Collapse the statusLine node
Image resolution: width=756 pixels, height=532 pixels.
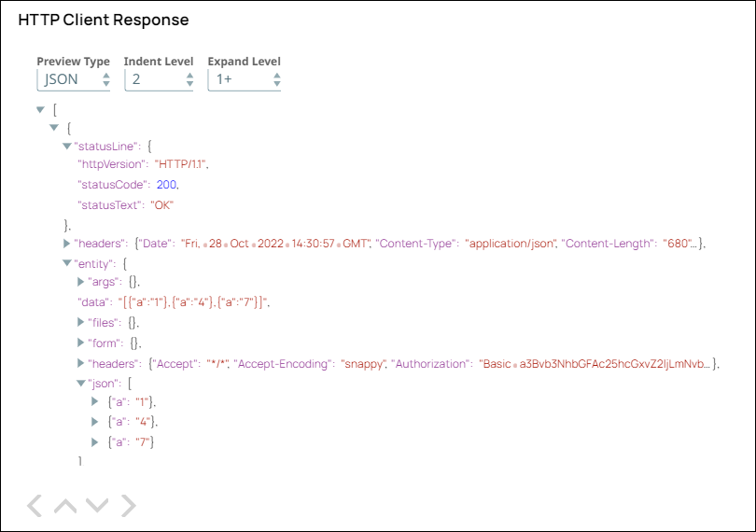click(x=66, y=146)
